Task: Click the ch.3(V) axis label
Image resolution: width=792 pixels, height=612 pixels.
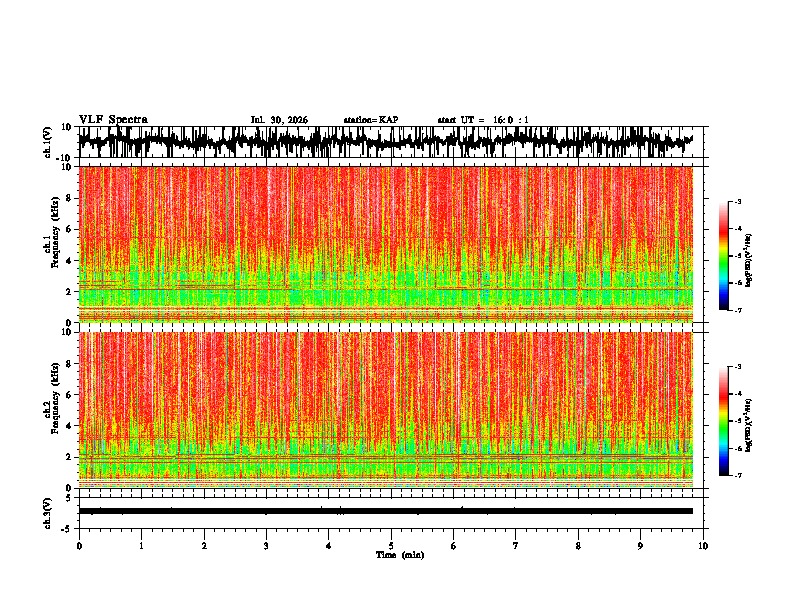Action: coord(48,514)
